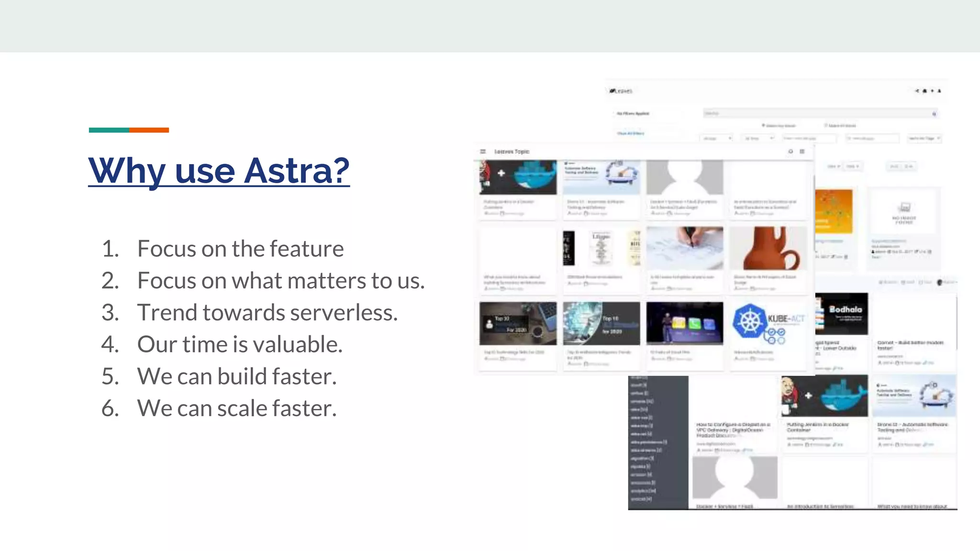Click the user profile icon in Leaves header
This screenshot has height=551, width=980.
pyautogui.click(x=939, y=91)
